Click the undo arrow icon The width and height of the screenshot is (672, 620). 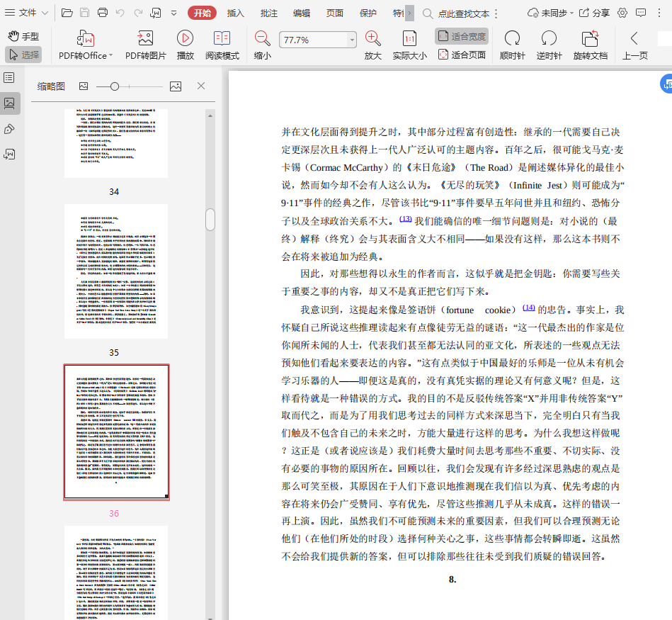(120, 13)
